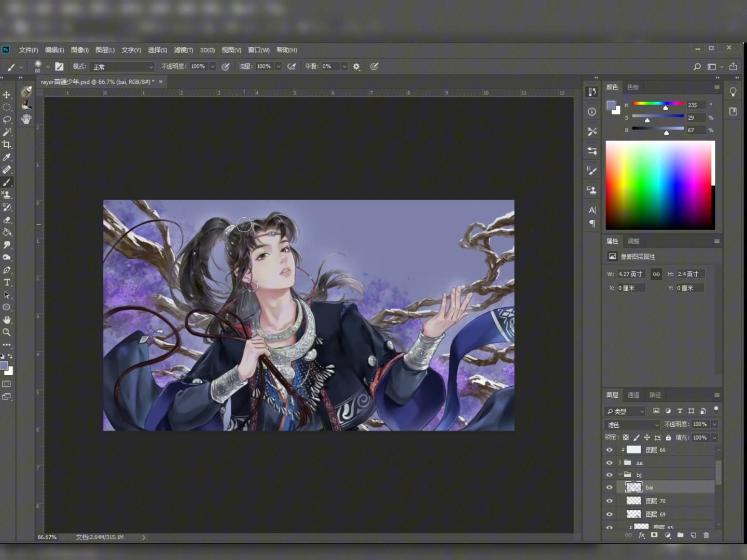Image resolution: width=747 pixels, height=560 pixels.
Task: Open the brush mode 正常 dropdown
Action: (122, 67)
